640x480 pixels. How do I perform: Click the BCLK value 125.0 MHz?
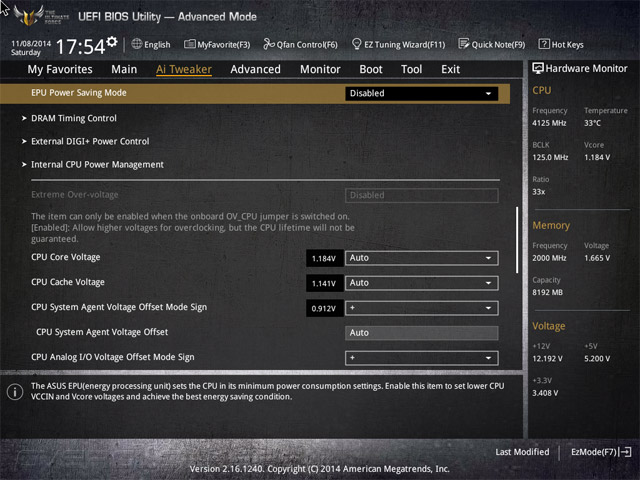pos(550,157)
